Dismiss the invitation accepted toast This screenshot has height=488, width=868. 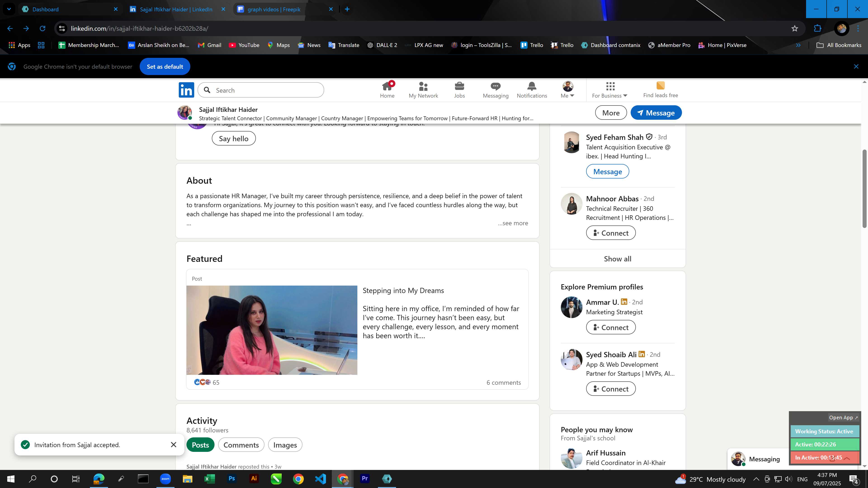(174, 445)
